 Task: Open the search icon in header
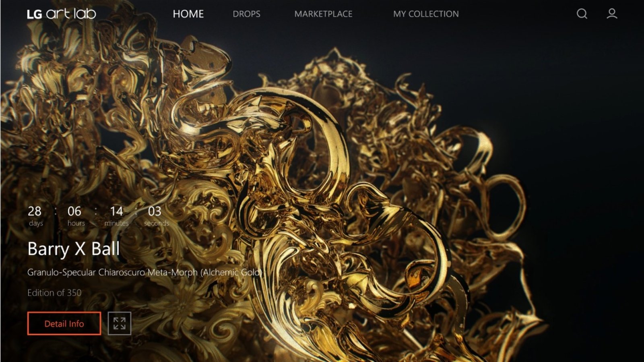click(582, 14)
